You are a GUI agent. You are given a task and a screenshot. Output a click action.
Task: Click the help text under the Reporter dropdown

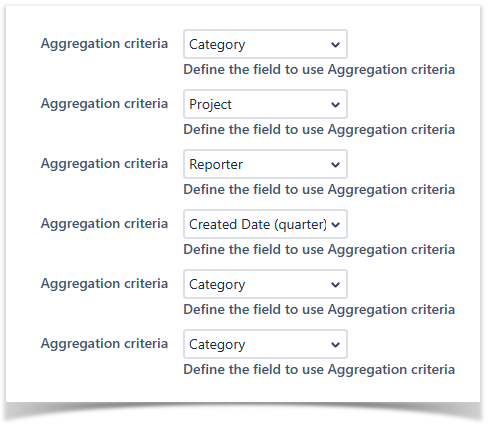[x=322, y=190]
